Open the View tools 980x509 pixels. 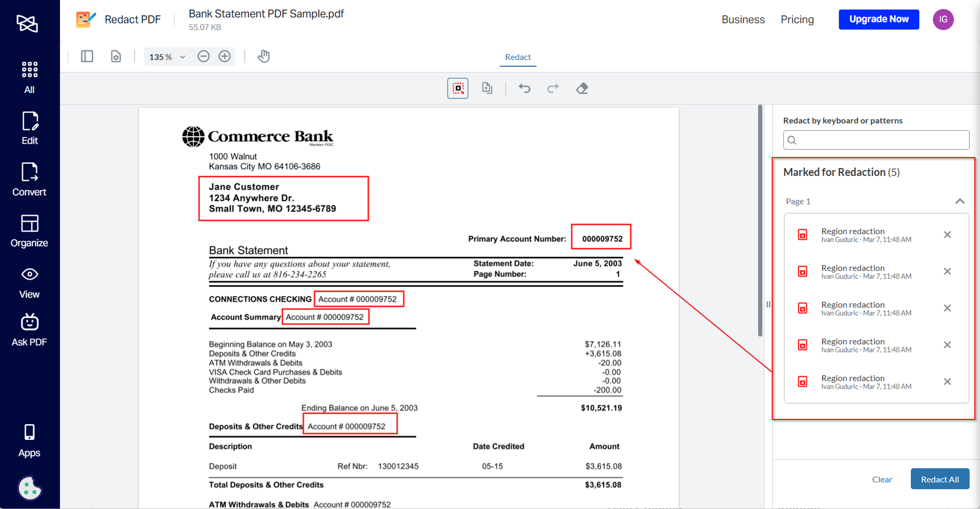(x=29, y=283)
